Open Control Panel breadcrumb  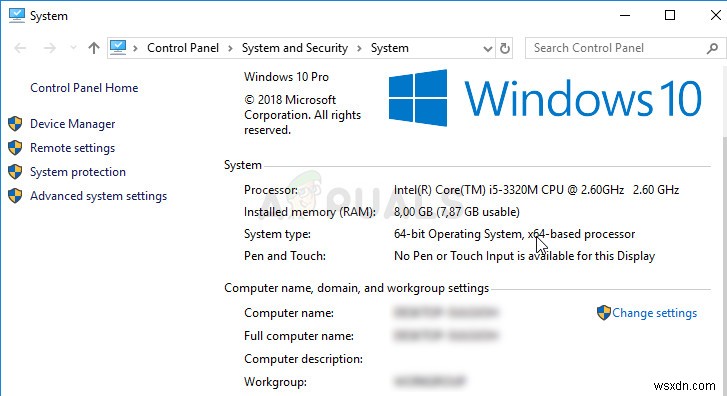point(183,48)
